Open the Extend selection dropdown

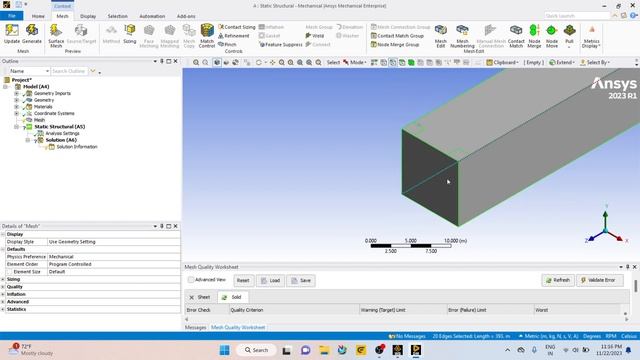pyautogui.click(x=562, y=62)
